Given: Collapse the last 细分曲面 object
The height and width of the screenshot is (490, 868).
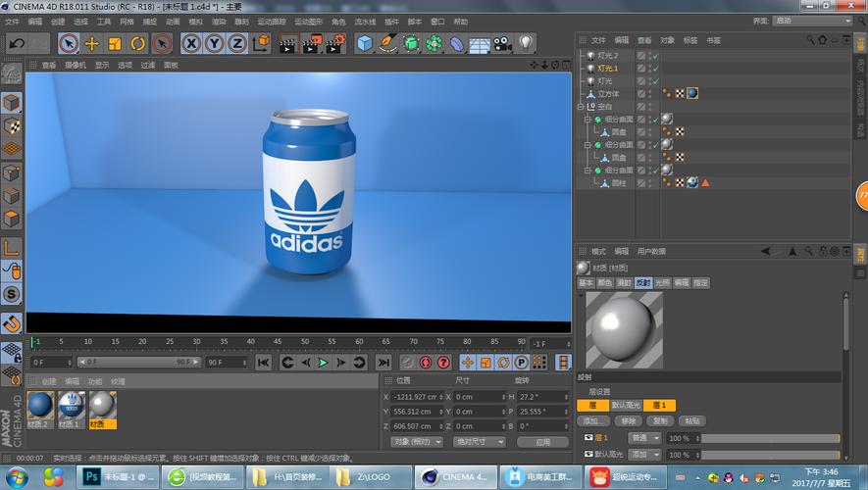Looking at the screenshot, I should pos(587,171).
